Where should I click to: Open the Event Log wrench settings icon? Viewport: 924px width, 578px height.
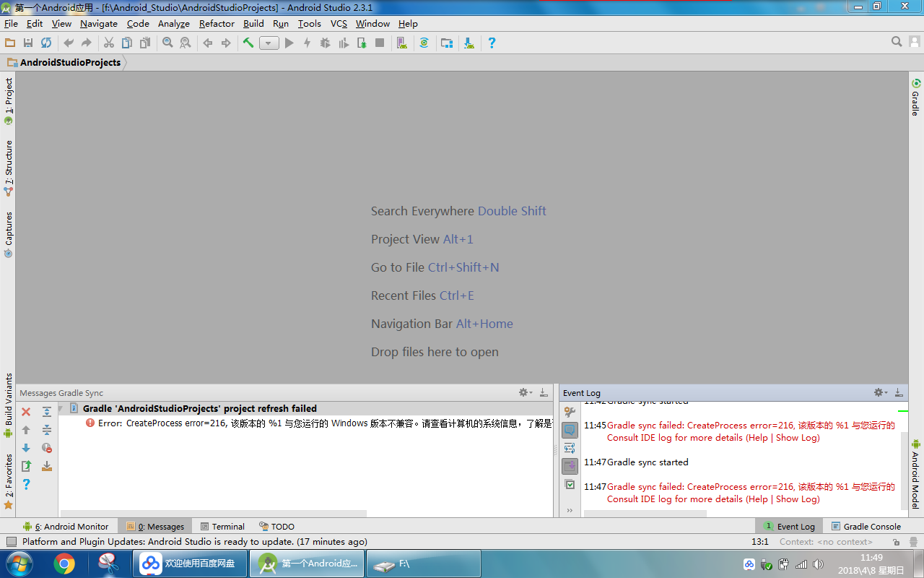point(570,413)
